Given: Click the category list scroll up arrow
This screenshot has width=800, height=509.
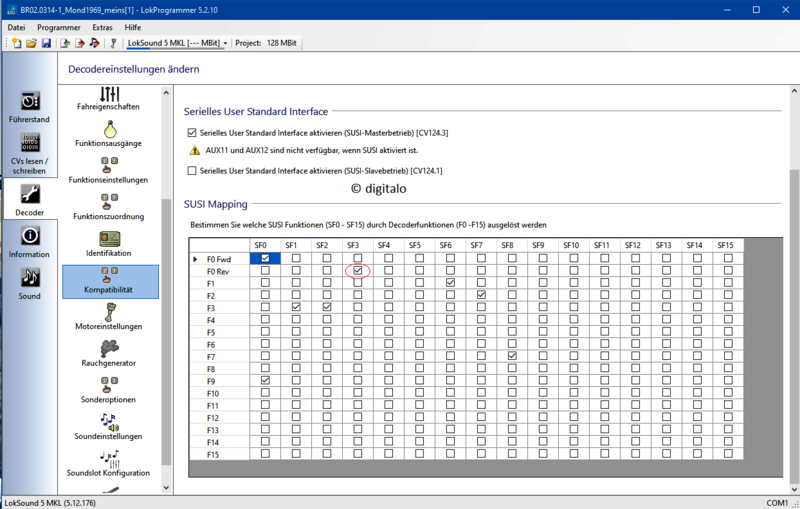Looking at the screenshot, I should click(166, 93).
